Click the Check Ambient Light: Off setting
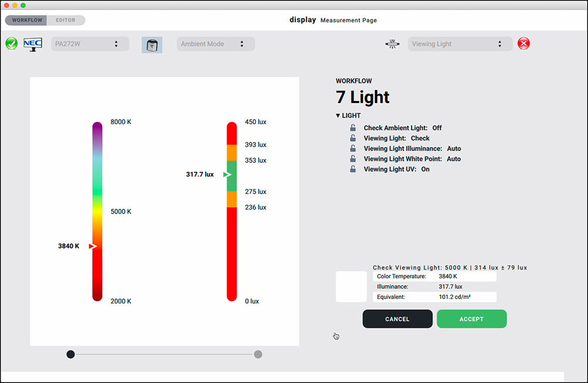588x383 pixels. pyautogui.click(x=402, y=128)
